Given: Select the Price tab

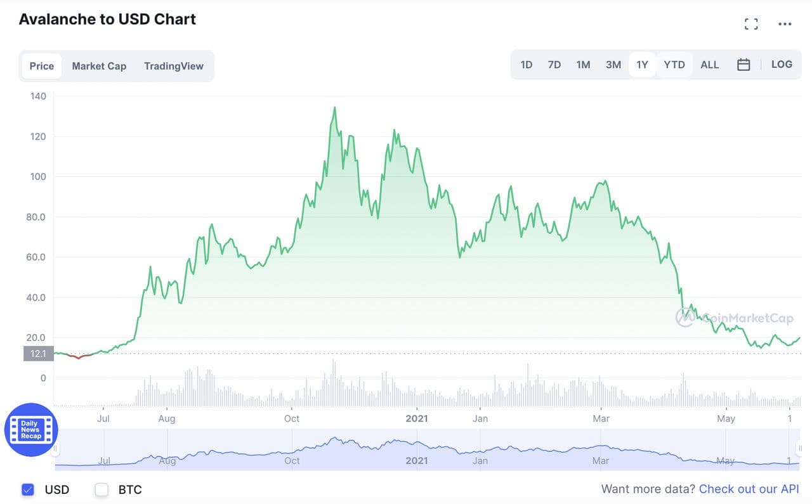Looking at the screenshot, I should 42,66.
